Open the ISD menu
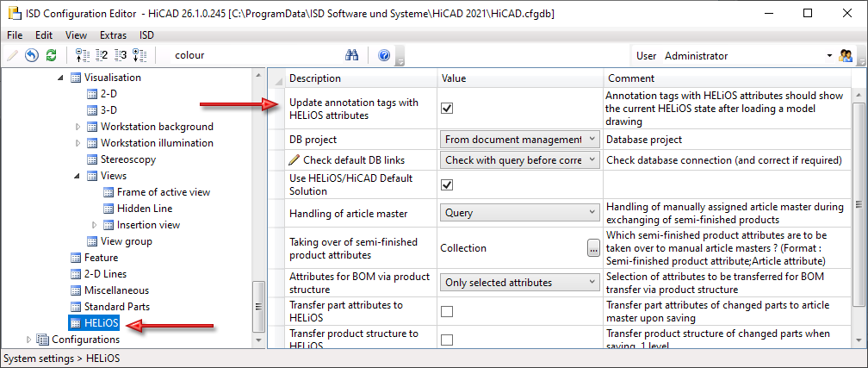This screenshot has width=868, height=368. 146,35
